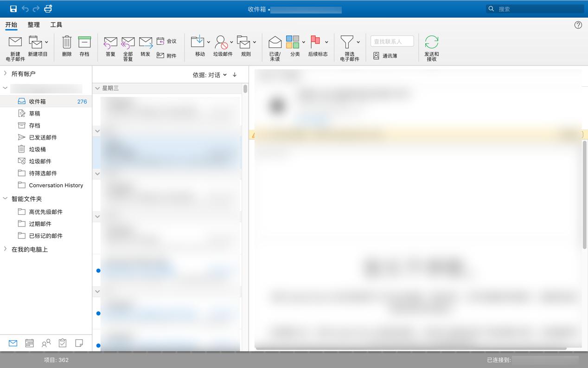
Task: Open the 依据:对话 sorting dropdown
Action: (214, 74)
